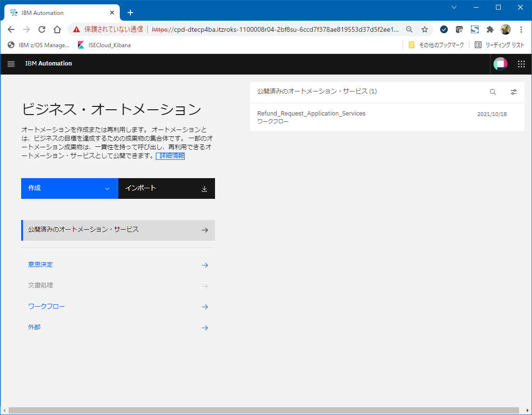Open a new browser tab
Viewport: 532px width, 415px height.
[130, 13]
